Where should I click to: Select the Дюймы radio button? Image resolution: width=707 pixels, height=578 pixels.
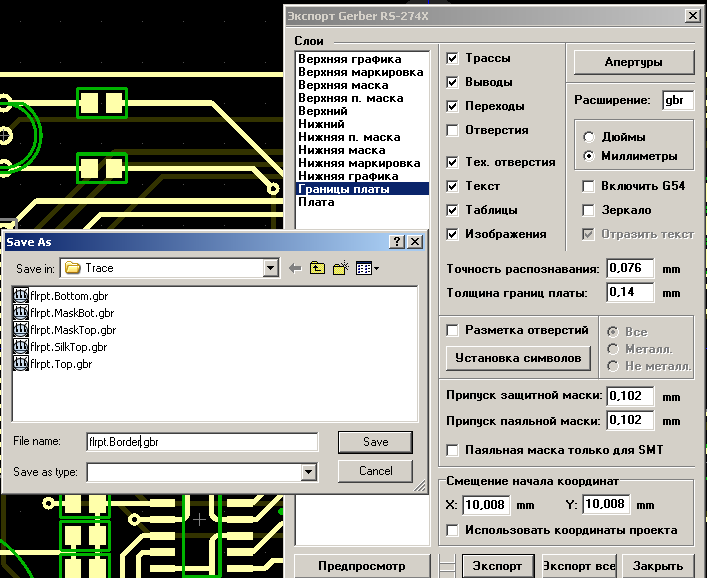589,137
